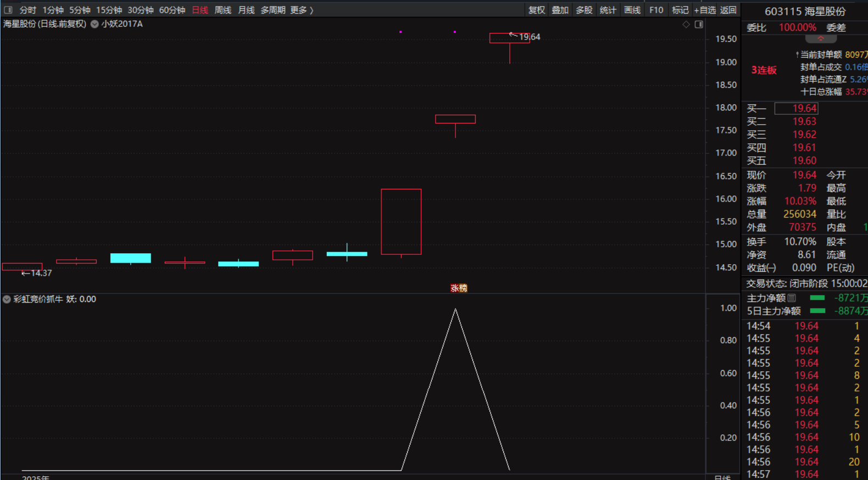
Task: Click 返回 to go back
Action: click(728, 10)
